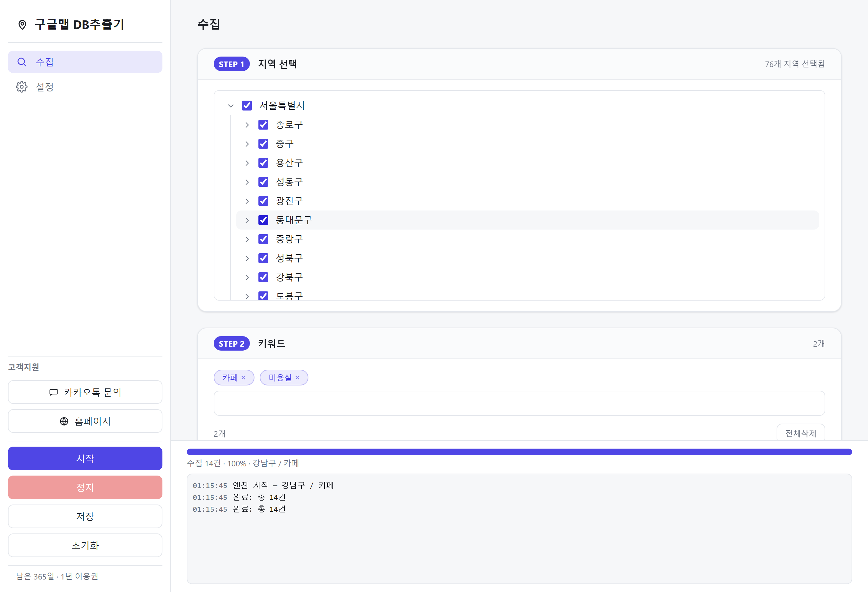The width and height of the screenshot is (868, 592).
Task: Click the globe icon for 홈페이지
Action: click(64, 421)
